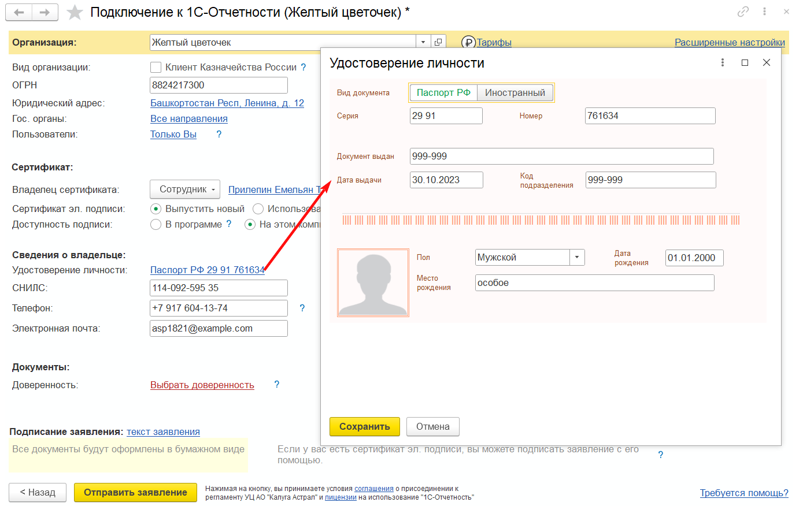803x532 pixels.
Task: Copy the form link via the chain icon
Action: click(x=743, y=12)
